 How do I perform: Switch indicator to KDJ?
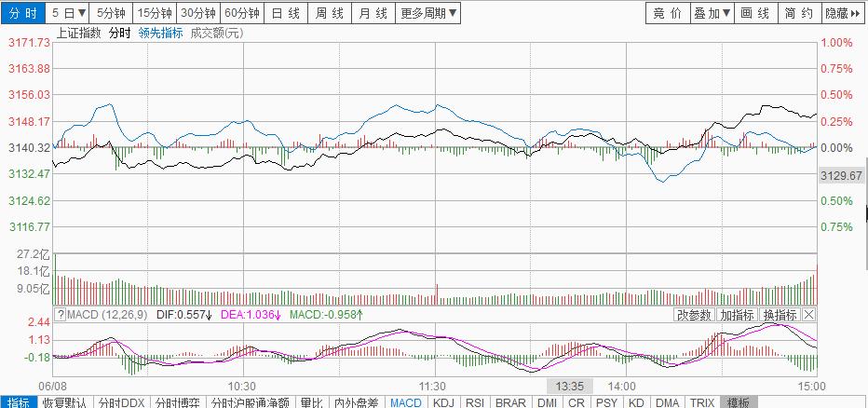click(x=444, y=402)
